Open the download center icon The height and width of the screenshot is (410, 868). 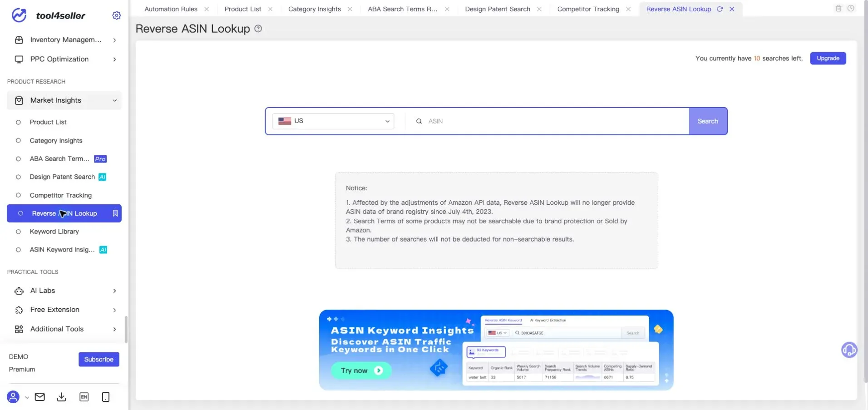click(x=61, y=397)
